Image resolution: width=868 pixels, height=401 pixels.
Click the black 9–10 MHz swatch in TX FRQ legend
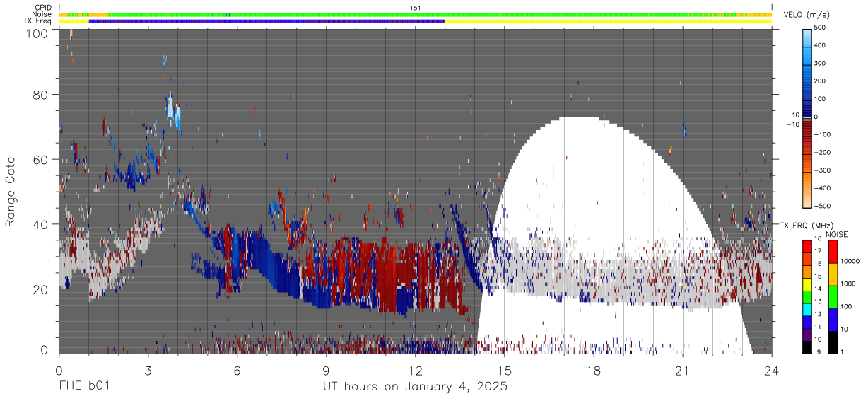(x=807, y=346)
